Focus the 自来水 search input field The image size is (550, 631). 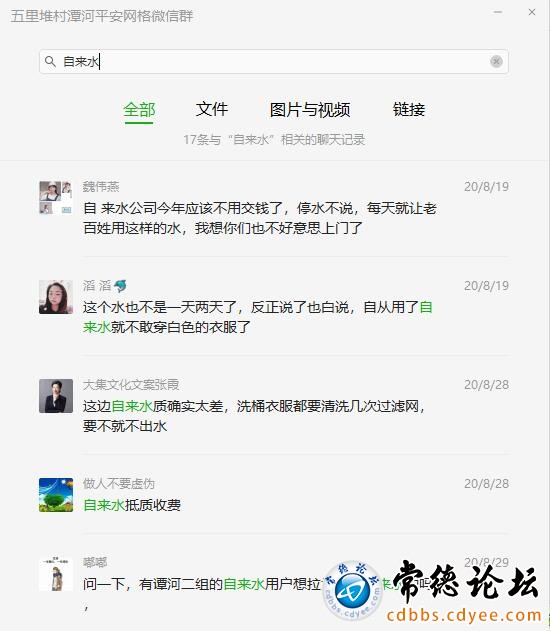(274, 62)
